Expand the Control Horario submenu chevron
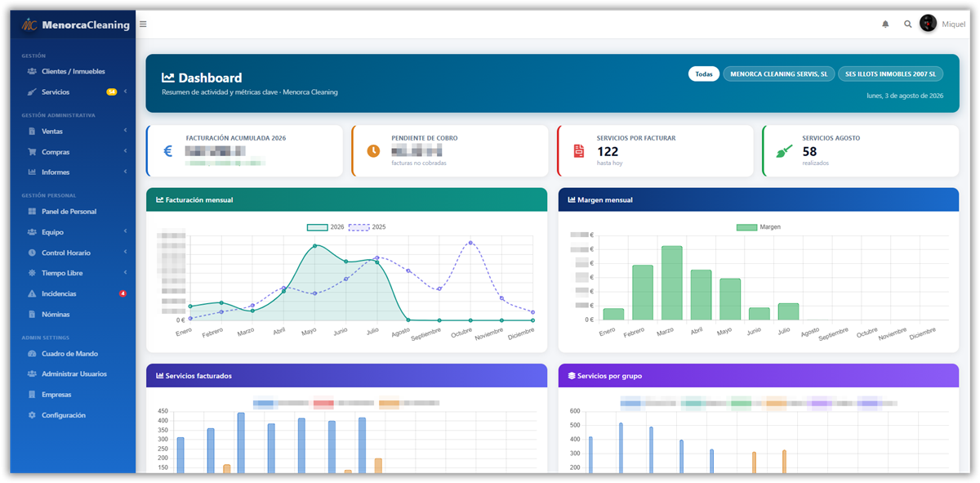 point(126,253)
